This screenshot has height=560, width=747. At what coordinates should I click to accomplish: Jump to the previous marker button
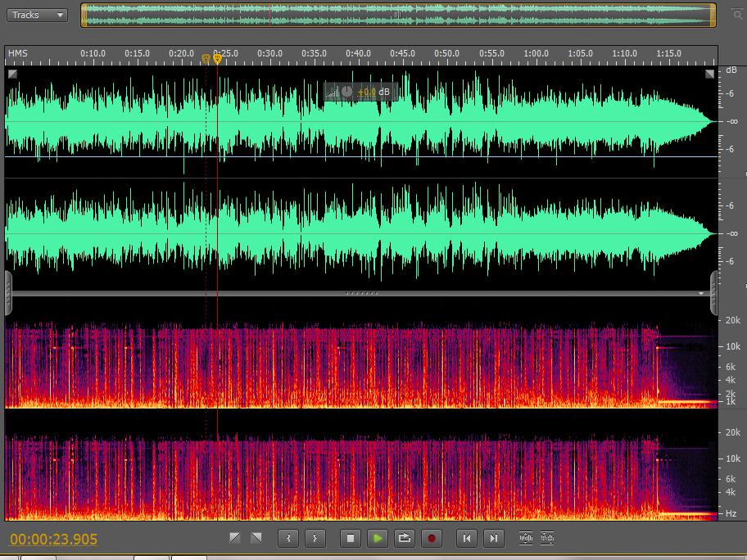pyautogui.click(x=467, y=538)
